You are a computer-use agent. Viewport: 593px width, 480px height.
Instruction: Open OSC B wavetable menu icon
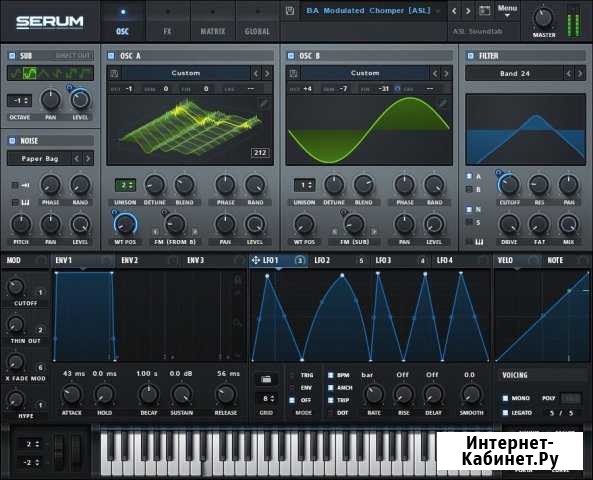click(293, 73)
